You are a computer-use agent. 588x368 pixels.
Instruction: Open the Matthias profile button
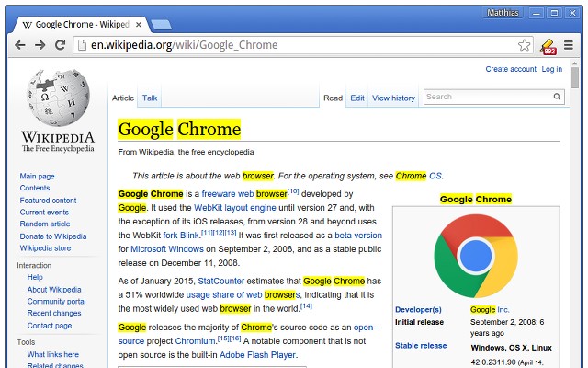(503, 13)
